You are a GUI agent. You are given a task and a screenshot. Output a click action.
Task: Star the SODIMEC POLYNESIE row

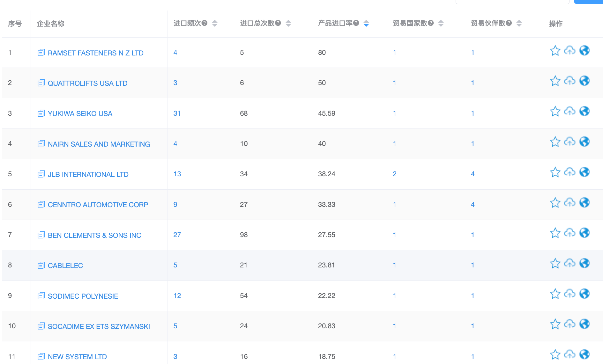[555, 294]
